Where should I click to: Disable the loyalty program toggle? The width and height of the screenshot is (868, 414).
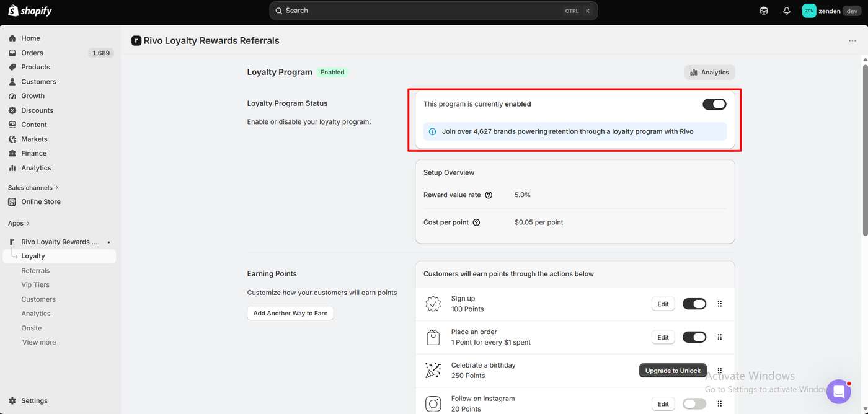pyautogui.click(x=714, y=104)
